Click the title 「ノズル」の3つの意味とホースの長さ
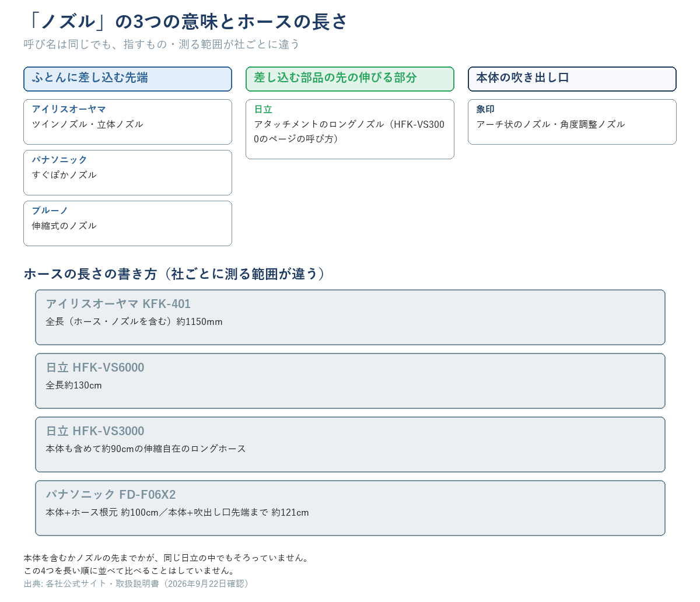 click(x=185, y=22)
